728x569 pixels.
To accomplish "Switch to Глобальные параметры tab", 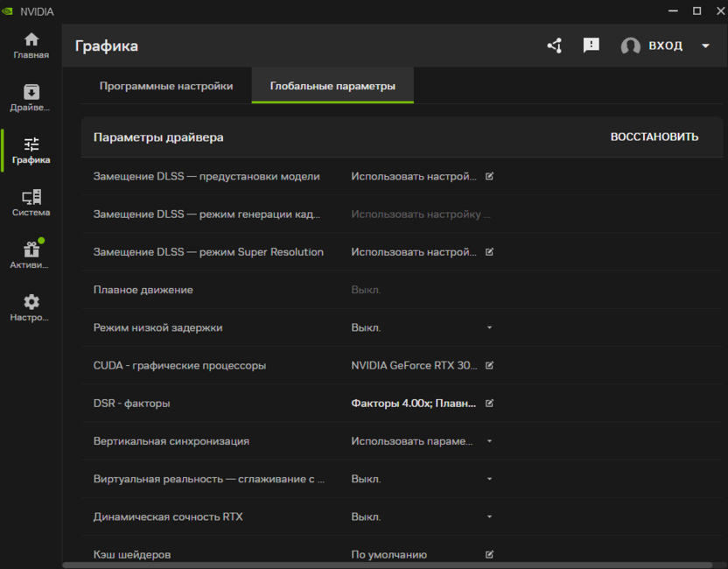I will pos(332,86).
